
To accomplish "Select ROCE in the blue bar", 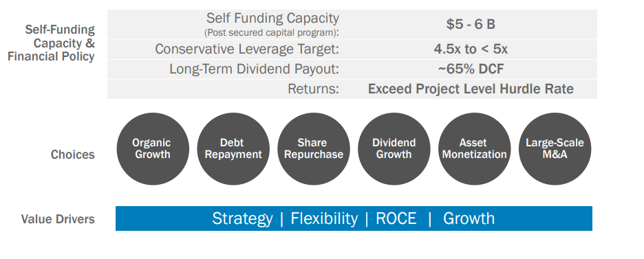I will click(396, 218).
